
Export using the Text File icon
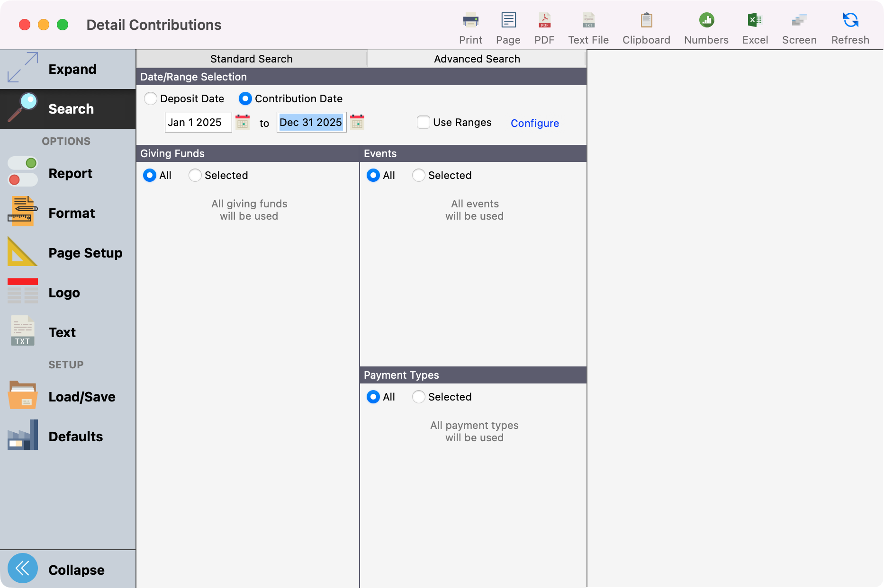coord(588,20)
